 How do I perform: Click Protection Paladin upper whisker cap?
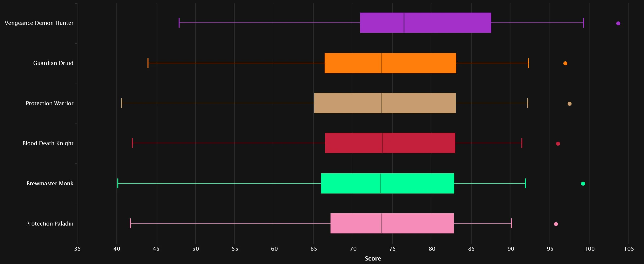pyautogui.click(x=512, y=223)
